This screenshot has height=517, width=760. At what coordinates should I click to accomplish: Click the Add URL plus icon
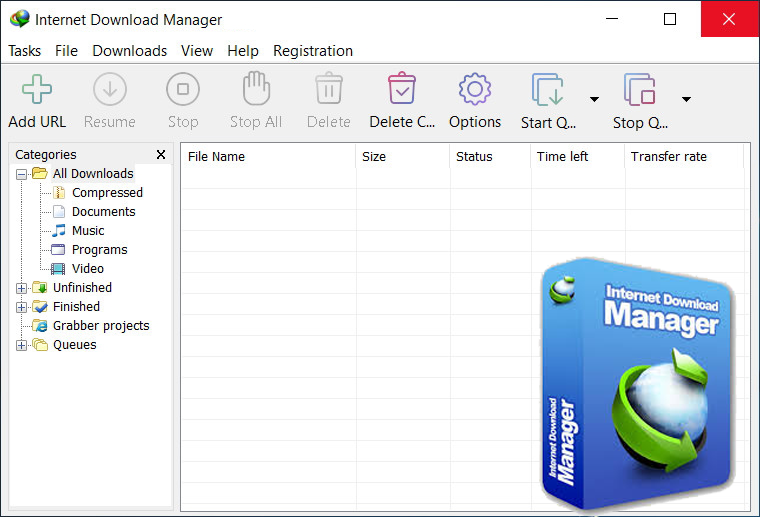(37, 89)
